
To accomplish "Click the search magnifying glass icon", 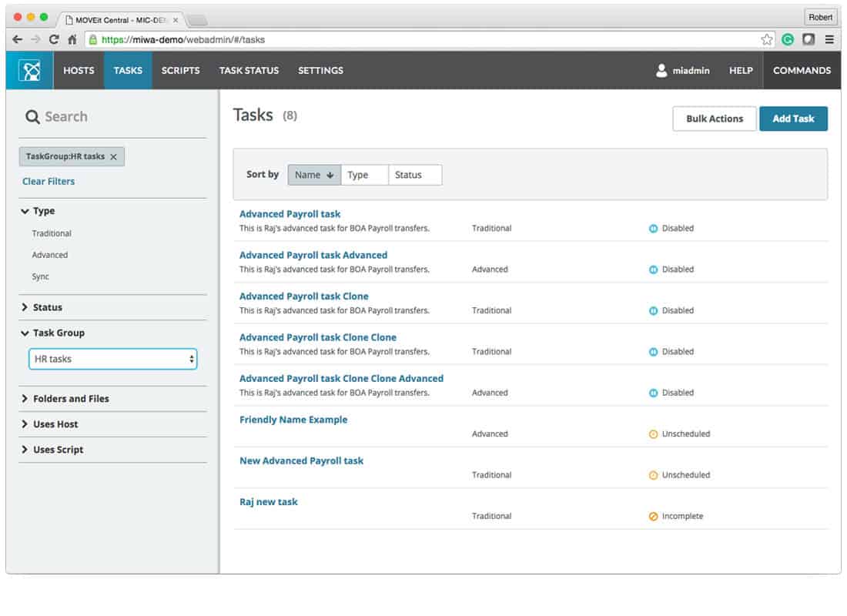I will tap(32, 116).
